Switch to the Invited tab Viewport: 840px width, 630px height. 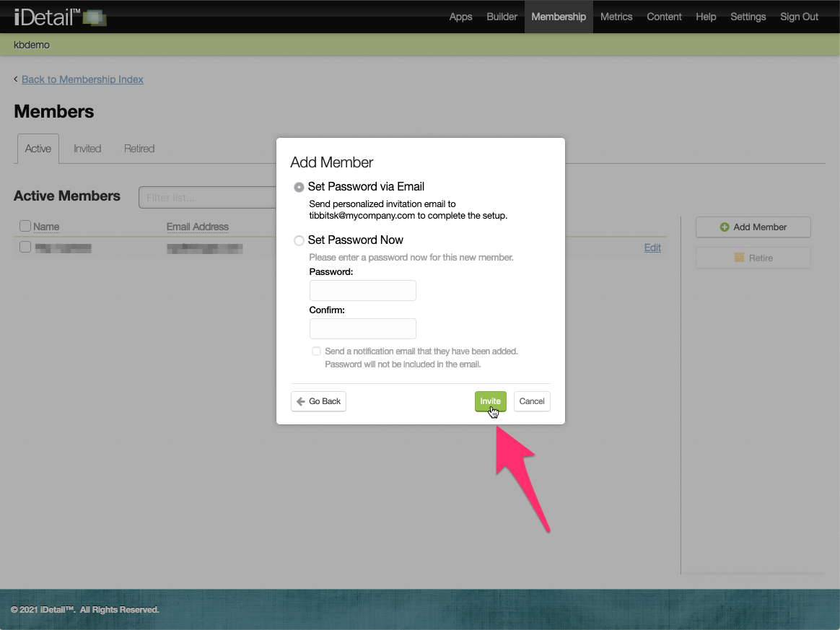pos(87,149)
